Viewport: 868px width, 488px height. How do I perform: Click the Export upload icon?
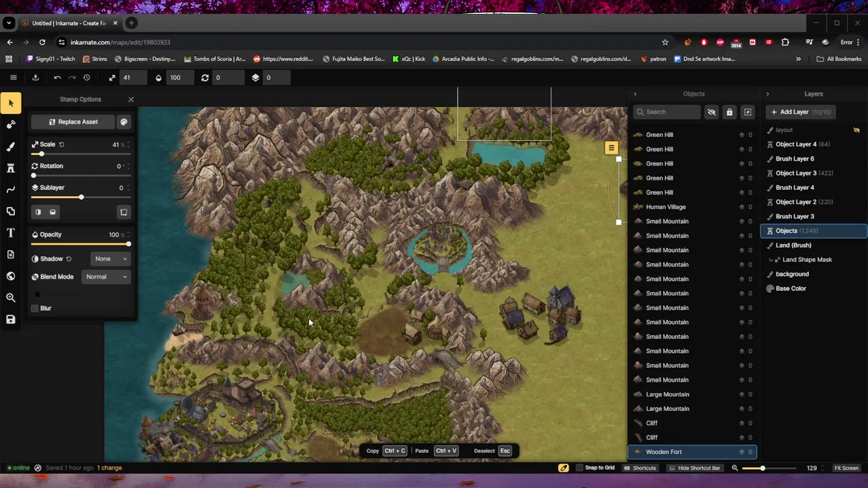[x=35, y=77]
